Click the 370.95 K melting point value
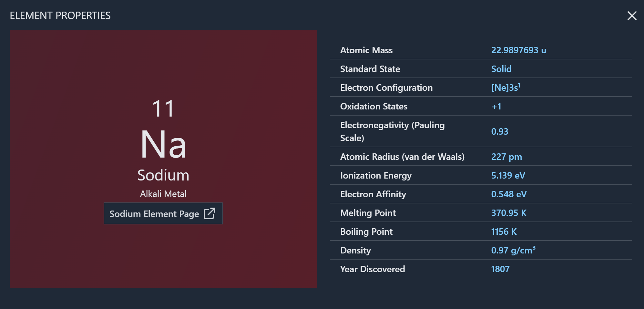The width and height of the screenshot is (644, 309). [509, 213]
